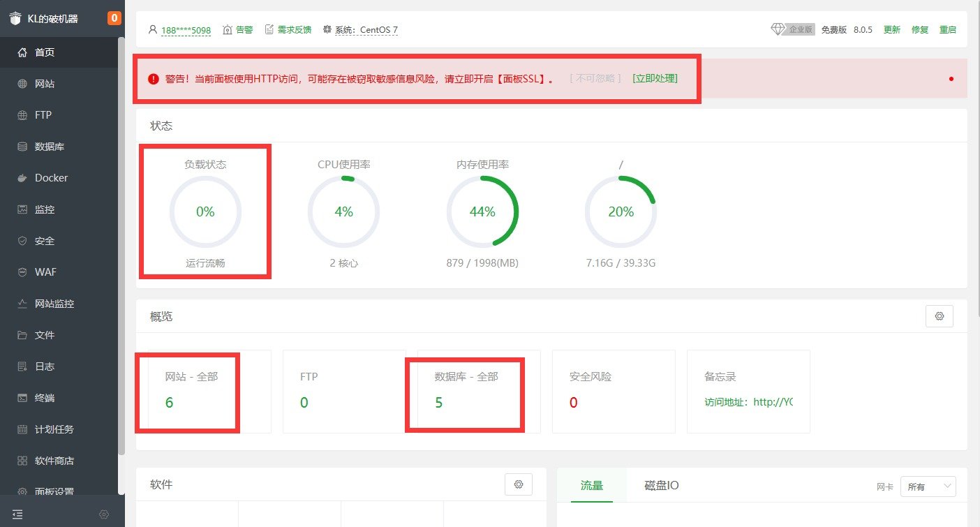Click the 重启 restart link

pos(947,30)
